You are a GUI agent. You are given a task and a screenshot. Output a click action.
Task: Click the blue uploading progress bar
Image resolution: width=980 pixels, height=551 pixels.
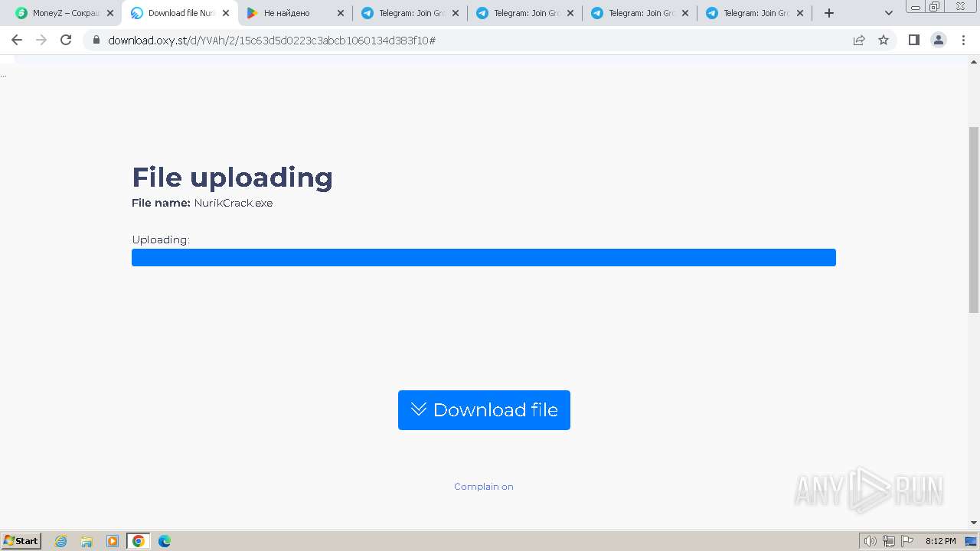click(484, 257)
